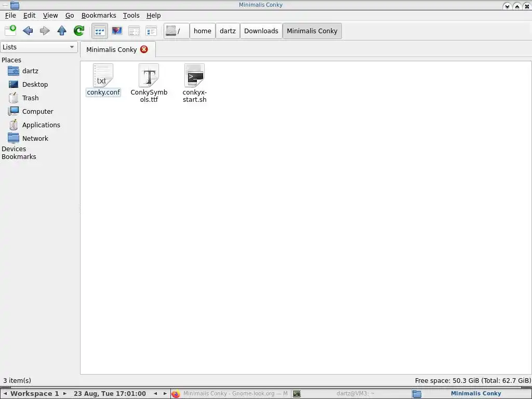Open the Edit menu
Viewport: 532px width, 399px height.
(30, 15)
